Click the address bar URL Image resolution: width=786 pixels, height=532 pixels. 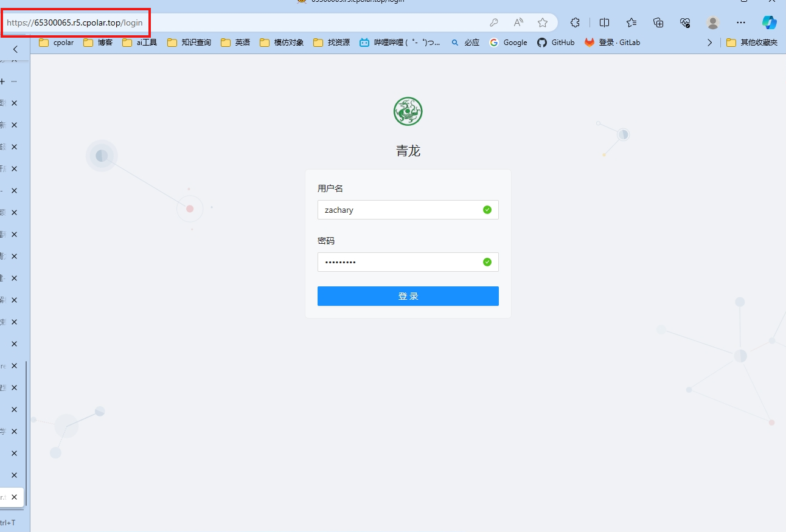75,22
